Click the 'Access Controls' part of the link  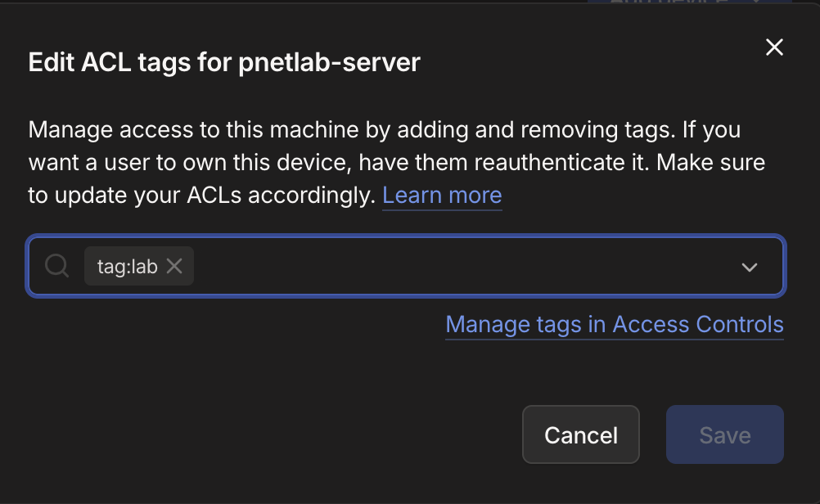(x=698, y=324)
